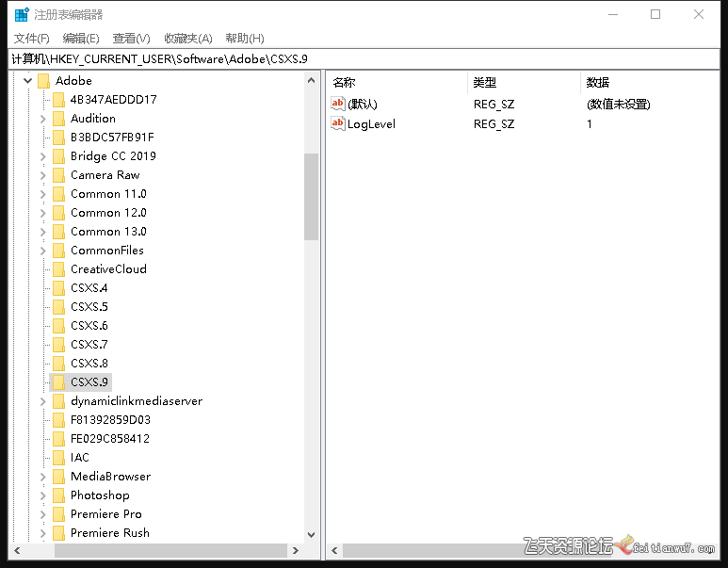
Task: Click the F81392859D03 folder icon
Action: tap(58, 420)
